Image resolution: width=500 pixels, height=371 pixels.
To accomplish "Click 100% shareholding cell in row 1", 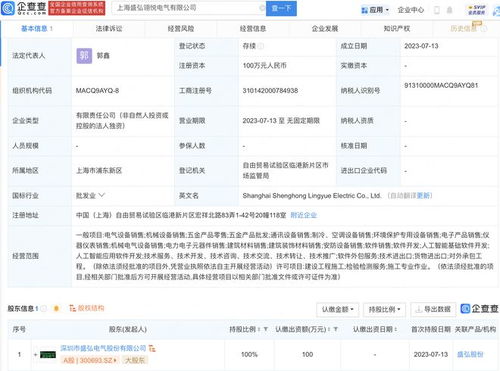I will point(249,354).
